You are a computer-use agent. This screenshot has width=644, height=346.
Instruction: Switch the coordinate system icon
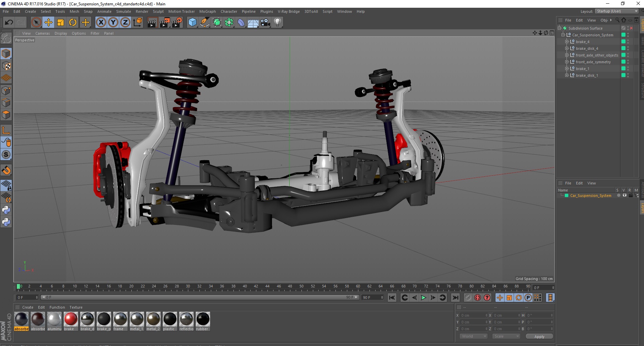pyautogui.click(x=137, y=23)
